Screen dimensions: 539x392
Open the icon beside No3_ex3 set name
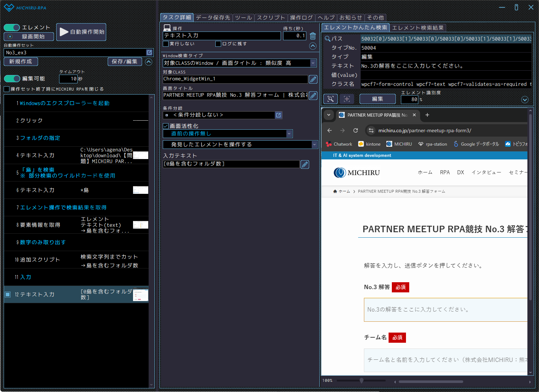click(149, 53)
